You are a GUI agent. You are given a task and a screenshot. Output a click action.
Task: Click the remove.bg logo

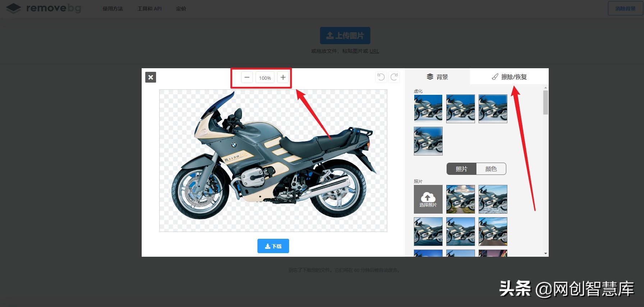[x=44, y=8]
